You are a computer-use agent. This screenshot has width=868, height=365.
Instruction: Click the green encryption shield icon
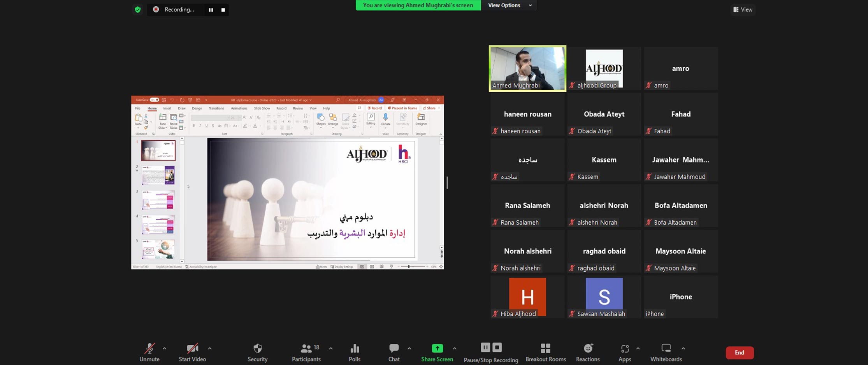click(x=137, y=10)
